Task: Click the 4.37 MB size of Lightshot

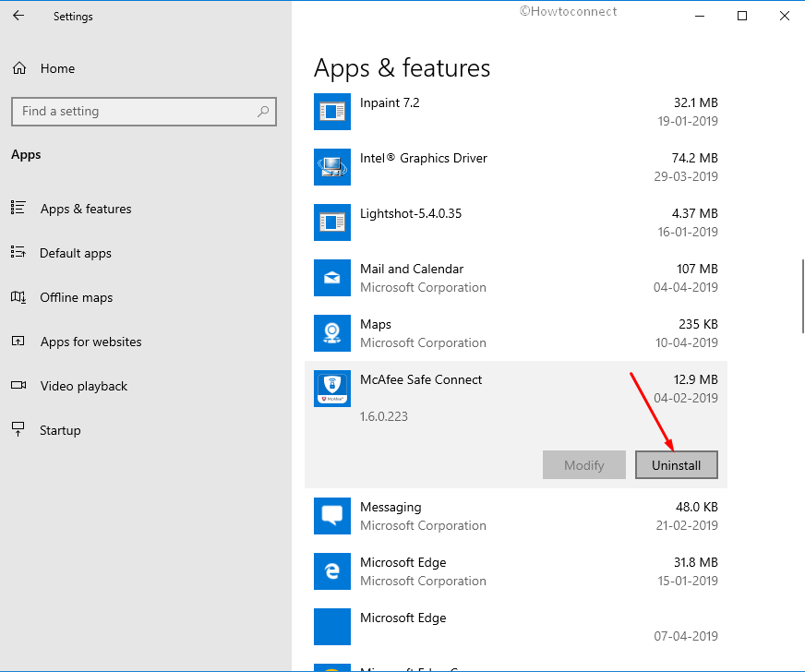Action: tap(694, 213)
